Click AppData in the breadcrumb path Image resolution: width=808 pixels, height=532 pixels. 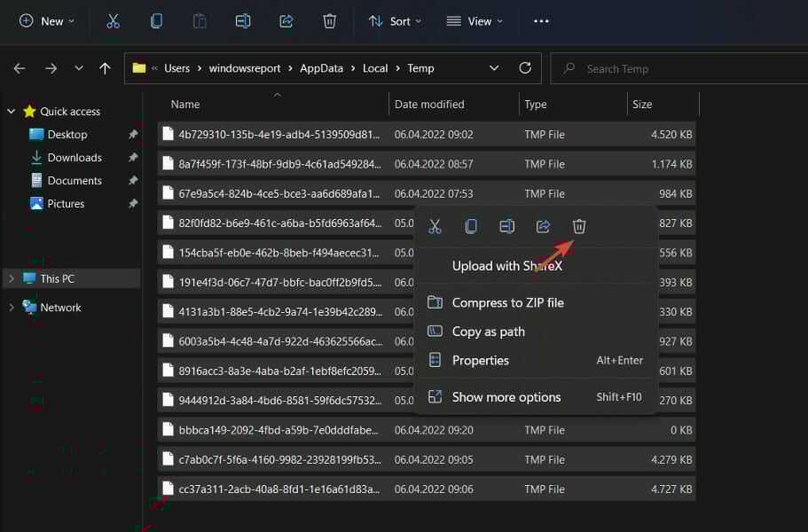322,68
